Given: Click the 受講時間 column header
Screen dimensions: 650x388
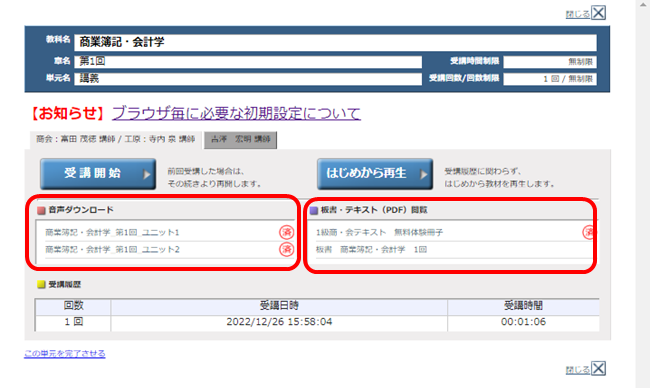Looking at the screenshot, I should [x=523, y=306].
